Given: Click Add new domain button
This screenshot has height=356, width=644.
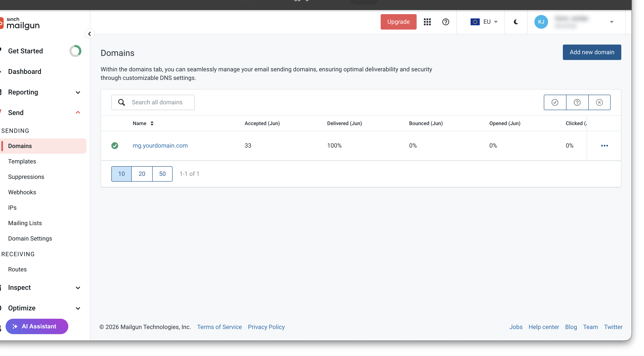Looking at the screenshot, I should click(x=592, y=52).
